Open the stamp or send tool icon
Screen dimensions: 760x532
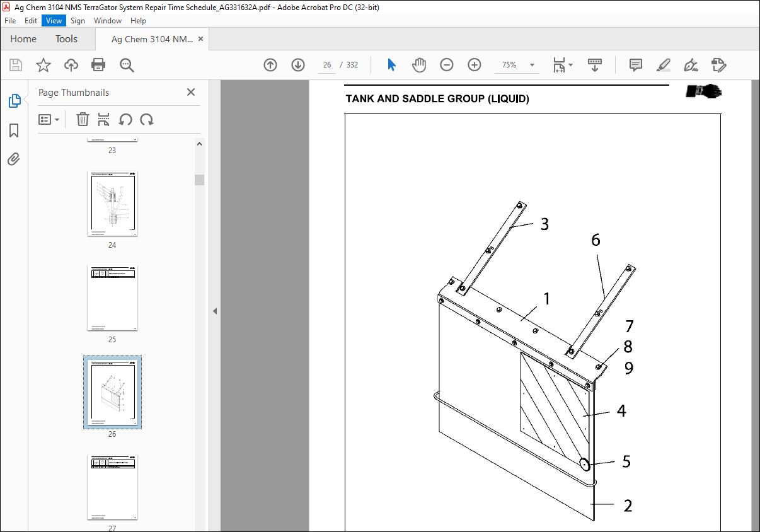(718, 65)
